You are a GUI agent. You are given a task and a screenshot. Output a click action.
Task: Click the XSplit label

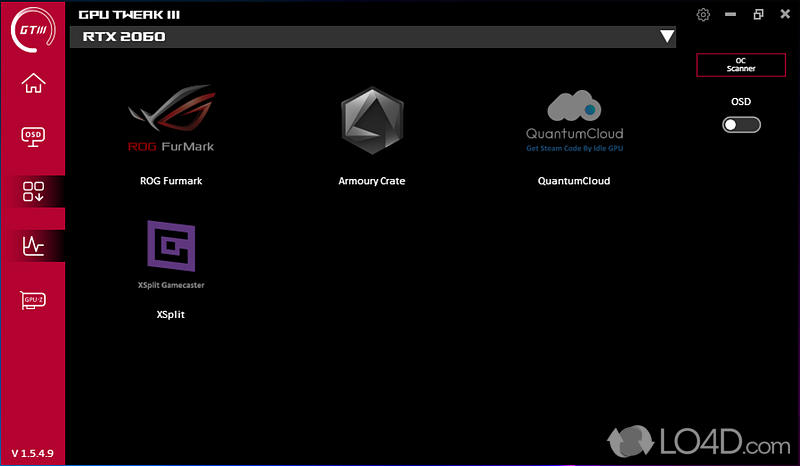tap(170, 314)
